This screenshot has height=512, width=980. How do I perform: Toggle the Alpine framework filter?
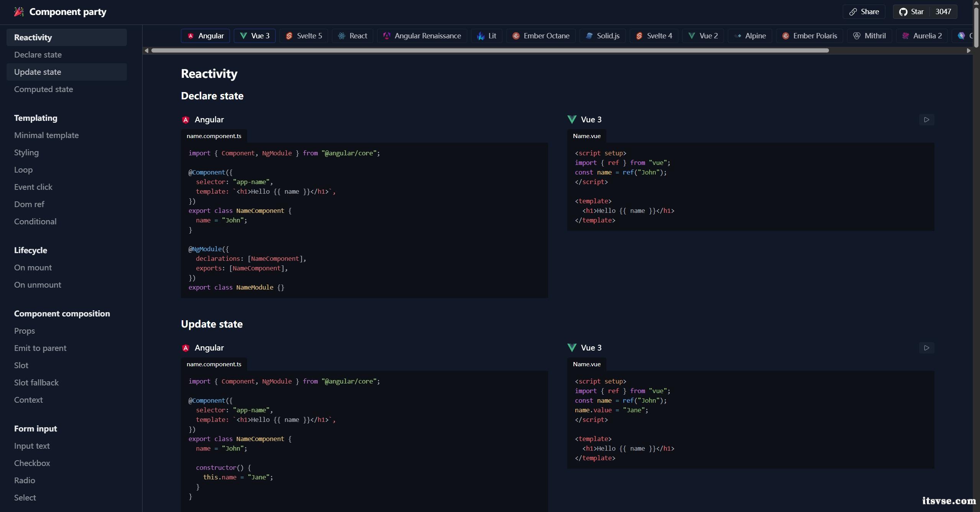tap(750, 36)
